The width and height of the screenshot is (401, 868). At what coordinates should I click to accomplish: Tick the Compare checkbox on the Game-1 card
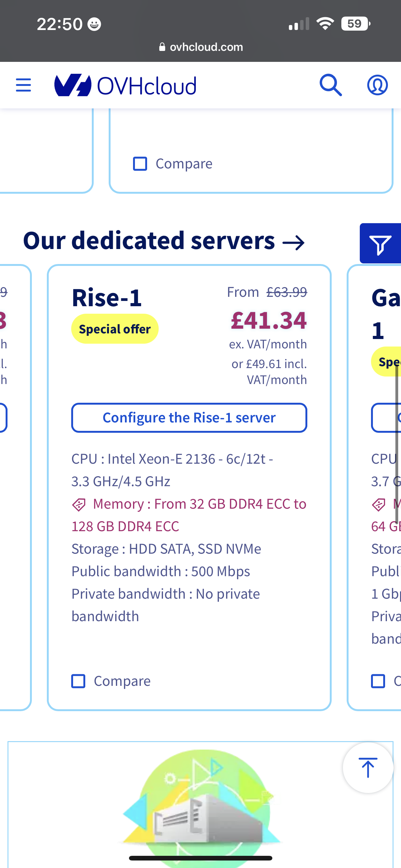378,681
